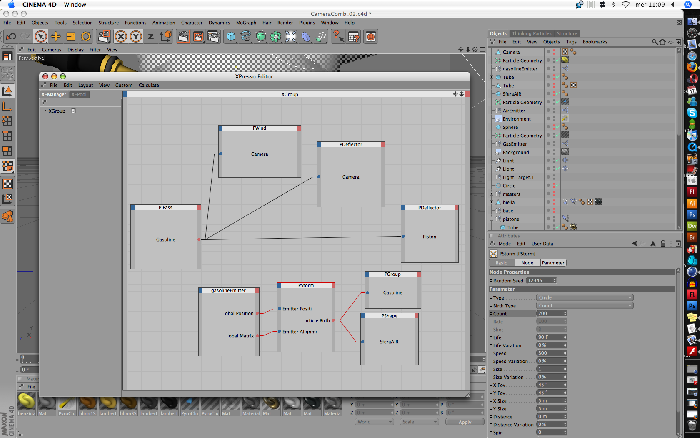Click the Apply button in Coordinates manager
The height and width of the screenshot is (438, 700).
[464, 422]
